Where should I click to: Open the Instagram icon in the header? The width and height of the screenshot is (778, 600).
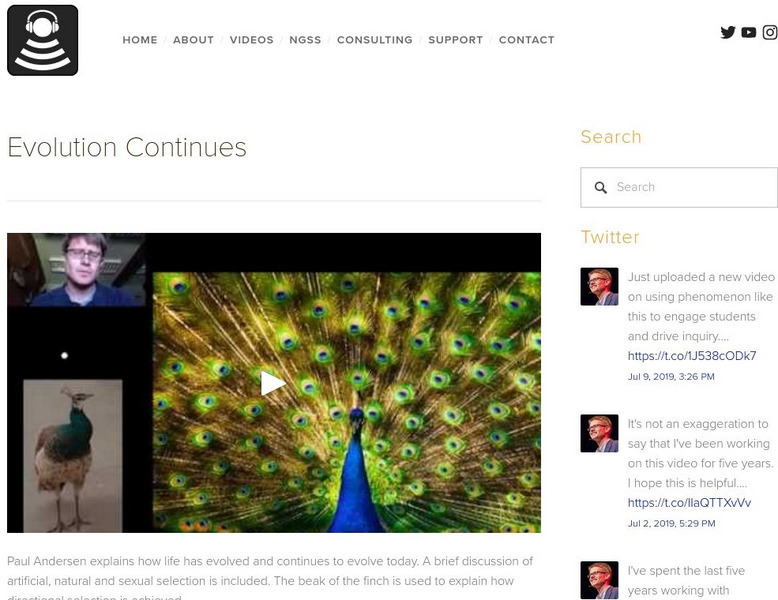point(770,32)
